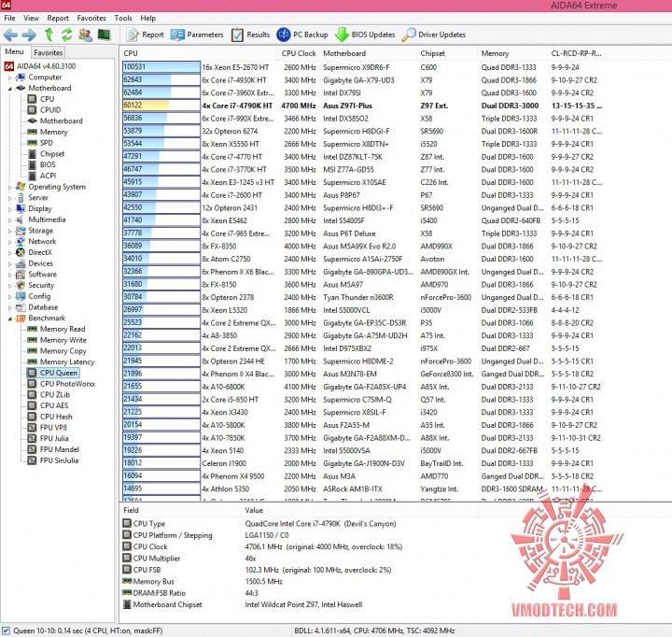Viewport: 672px width, 637px height.
Task: Open the Report menu
Action: (58, 18)
